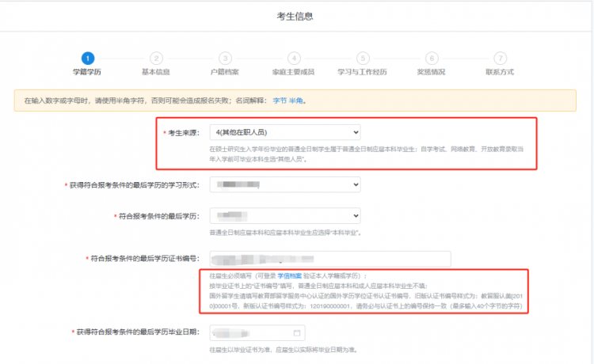Select the step 3 circle icon
This screenshot has width=594, height=364.
coord(225,58)
